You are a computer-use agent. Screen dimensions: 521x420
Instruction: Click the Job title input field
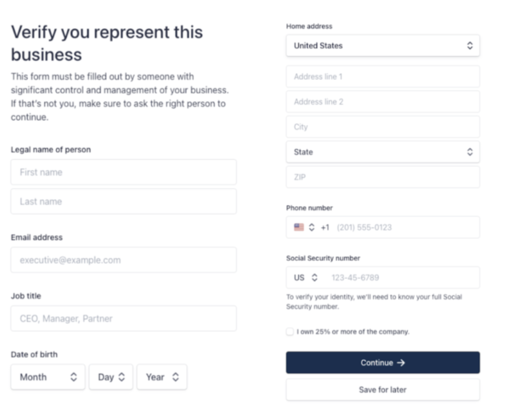pyautogui.click(x=123, y=318)
